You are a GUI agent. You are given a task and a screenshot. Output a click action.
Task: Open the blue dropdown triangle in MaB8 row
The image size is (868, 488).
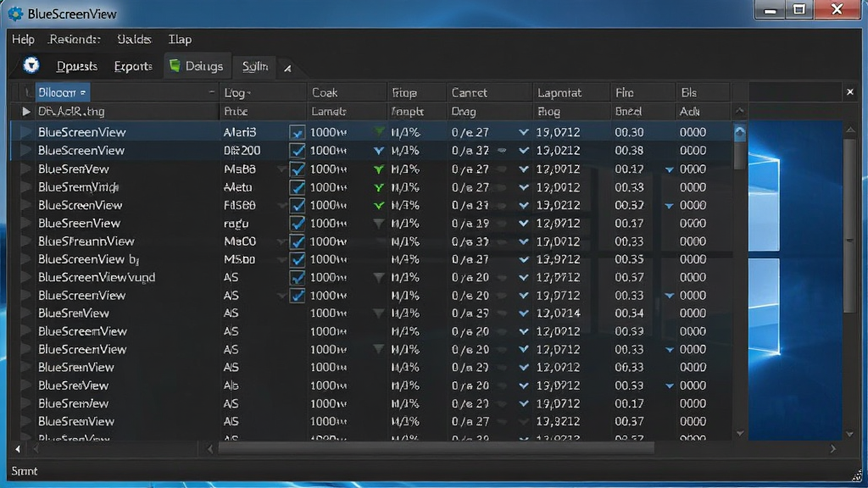[x=670, y=169]
